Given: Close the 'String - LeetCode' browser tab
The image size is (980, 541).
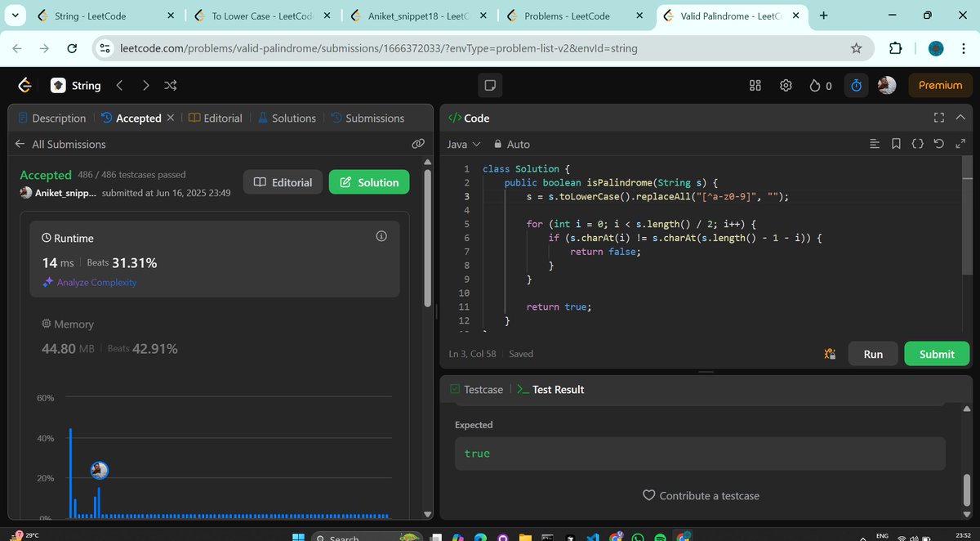Looking at the screenshot, I should coord(170,16).
